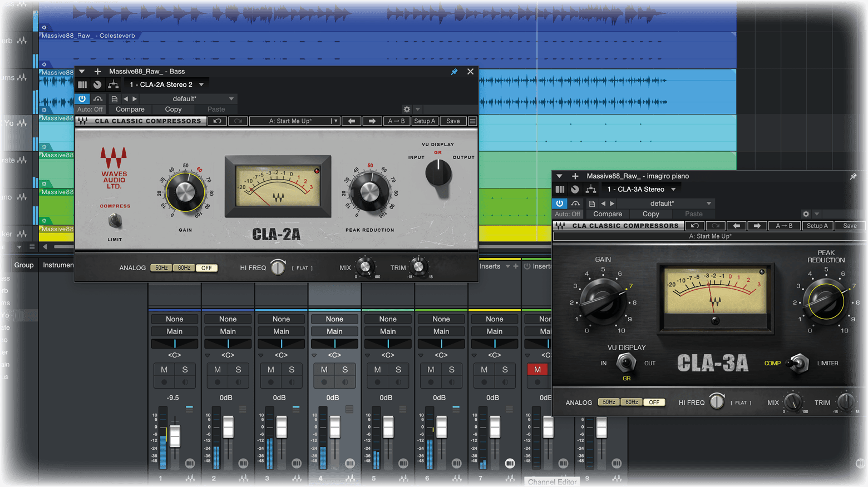Click the Auto: Off field in Bass window
The image size is (868, 487).
90,110
